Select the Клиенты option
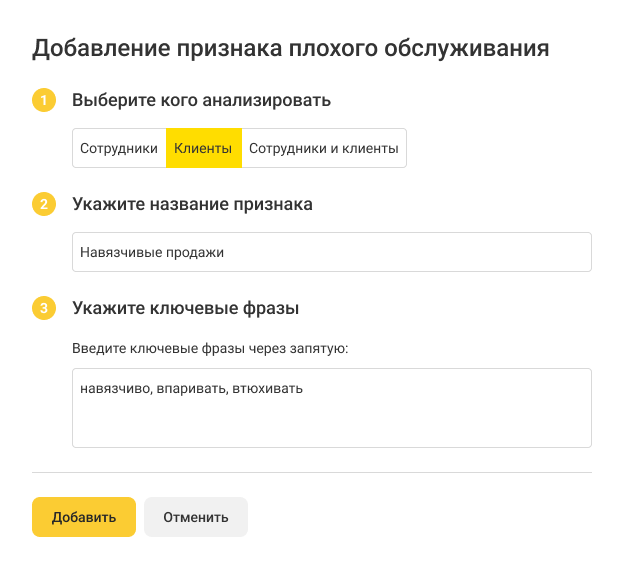This screenshot has width=624, height=572. pyautogui.click(x=203, y=149)
